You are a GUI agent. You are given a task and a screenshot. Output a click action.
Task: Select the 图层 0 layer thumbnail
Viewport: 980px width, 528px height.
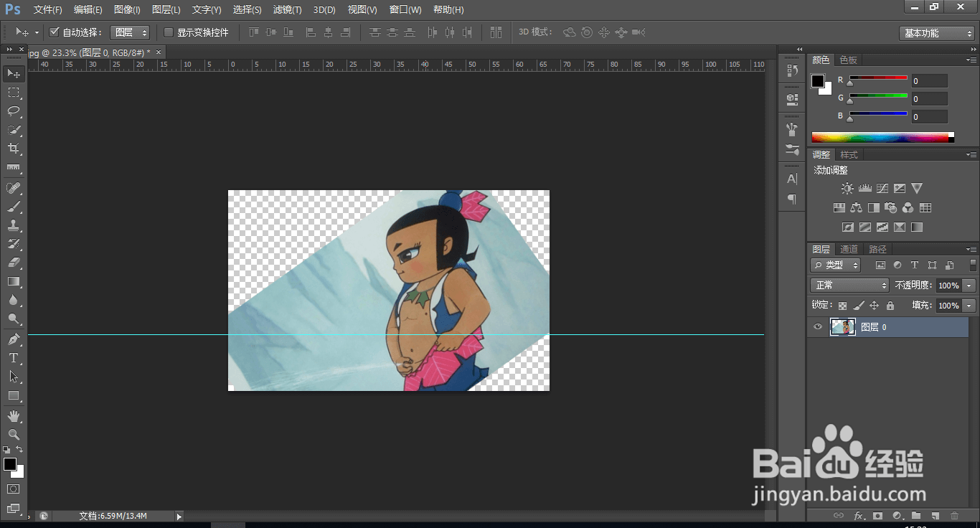842,327
